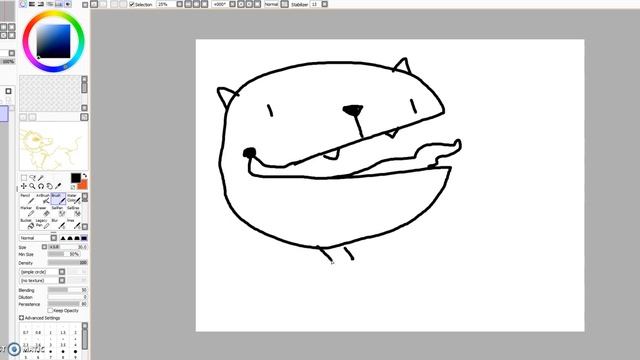640x360 pixels.
Task: Toggle the transparent color button
Action: tap(73, 187)
